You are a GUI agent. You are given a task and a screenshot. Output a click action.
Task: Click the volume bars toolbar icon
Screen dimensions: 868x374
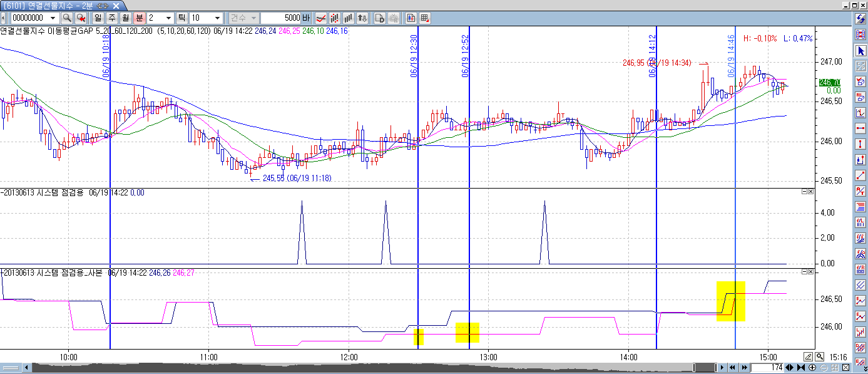[x=349, y=18]
